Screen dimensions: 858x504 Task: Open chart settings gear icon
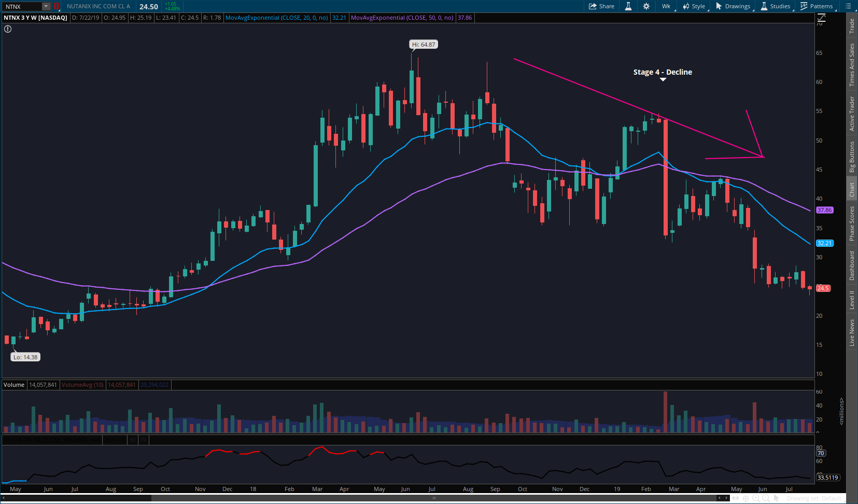646,6
